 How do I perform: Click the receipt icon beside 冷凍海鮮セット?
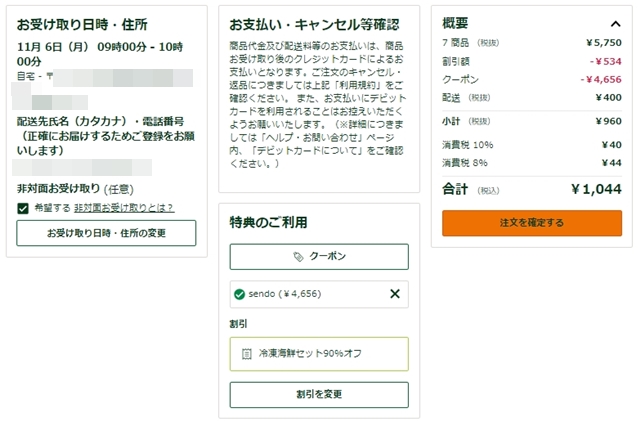[x=247, y=354]
